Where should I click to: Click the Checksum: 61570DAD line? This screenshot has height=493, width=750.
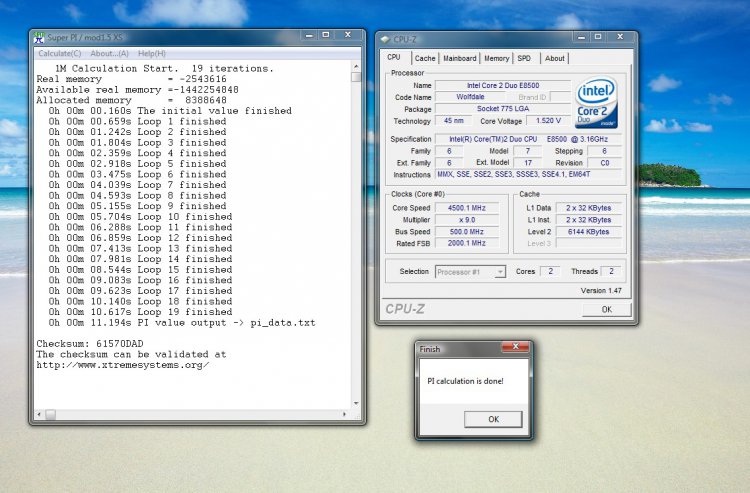pyautogui.click(x=90, y=344)
